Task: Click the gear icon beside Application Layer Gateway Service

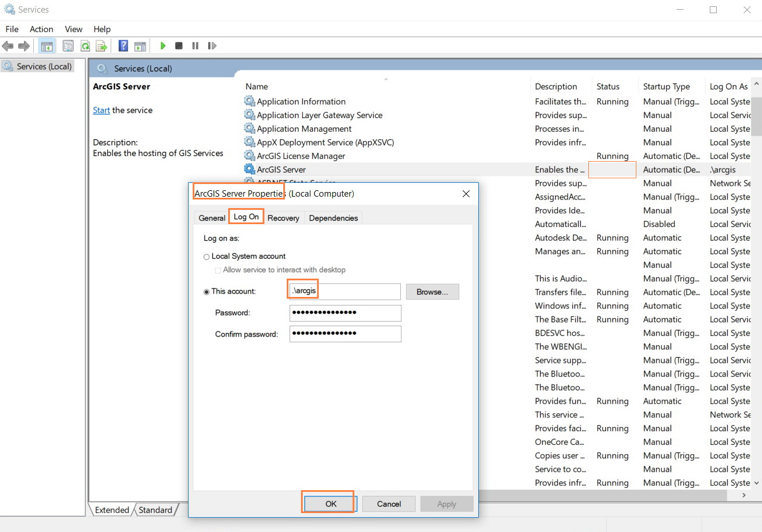Action: 249,115
